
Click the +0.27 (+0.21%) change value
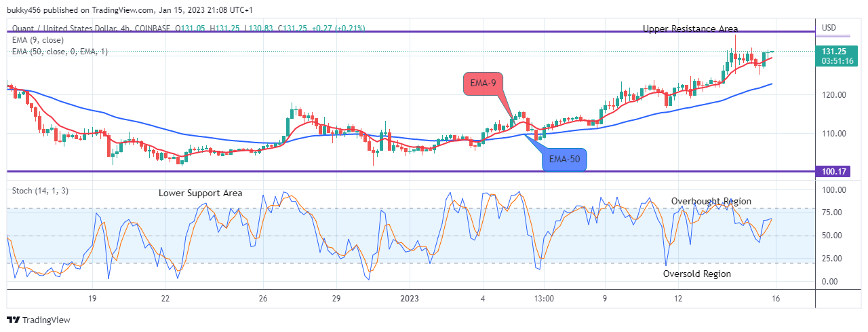pyautogui.click(x=337, y=29)
